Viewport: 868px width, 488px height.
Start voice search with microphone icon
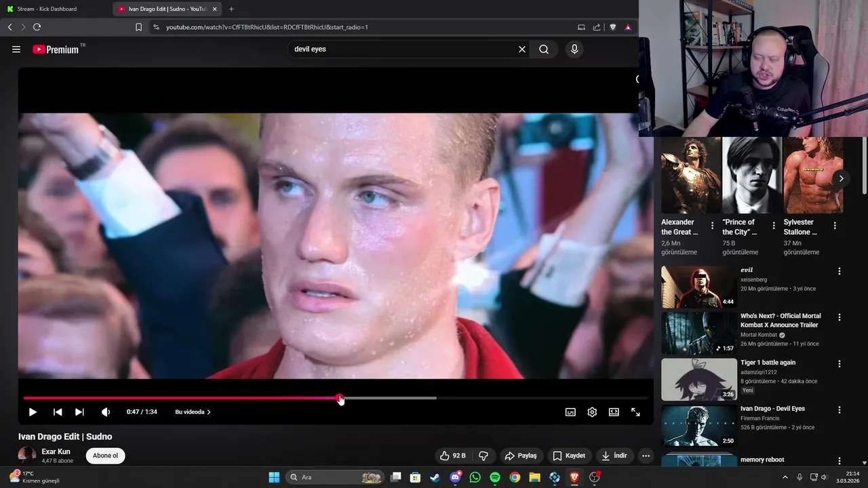574,49
